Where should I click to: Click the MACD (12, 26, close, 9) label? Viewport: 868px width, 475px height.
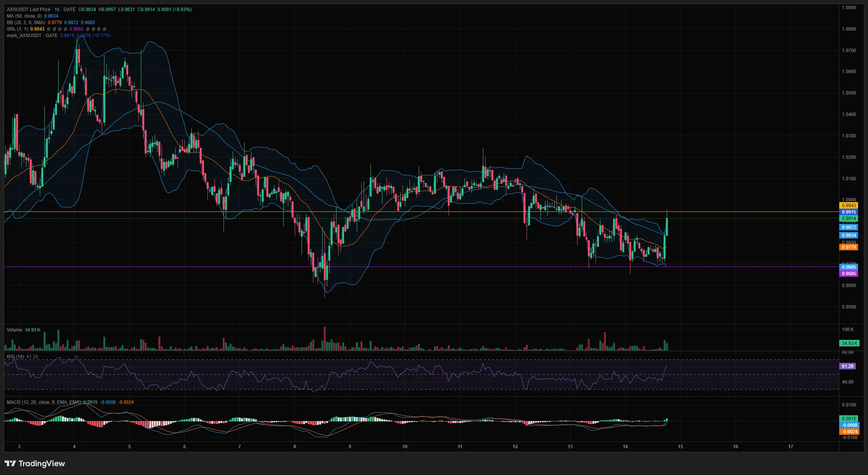[x=44, y=402]
